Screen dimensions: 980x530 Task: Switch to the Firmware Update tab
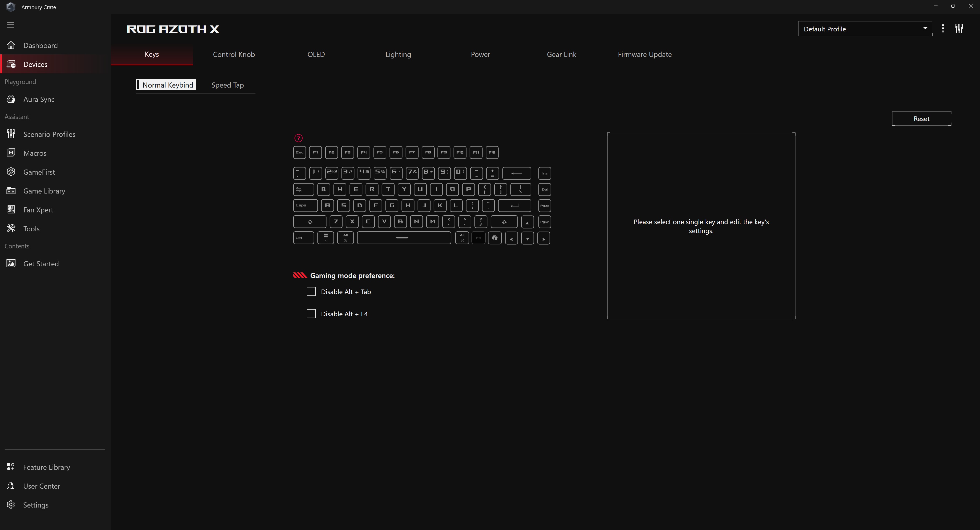coord(645,54)
